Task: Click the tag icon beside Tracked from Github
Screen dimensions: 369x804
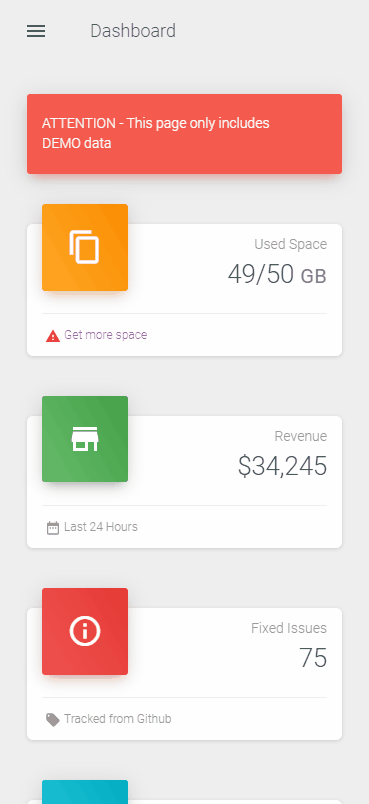Action: coord(53,719)
